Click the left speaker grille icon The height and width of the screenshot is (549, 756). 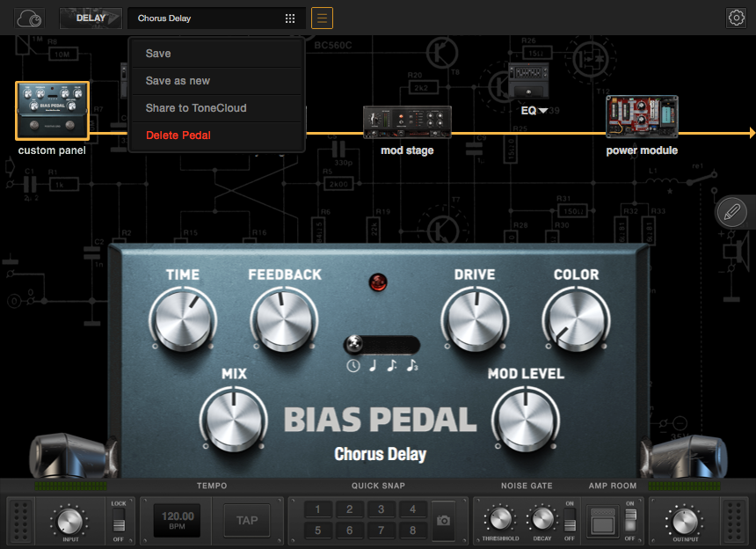(20, 521)
